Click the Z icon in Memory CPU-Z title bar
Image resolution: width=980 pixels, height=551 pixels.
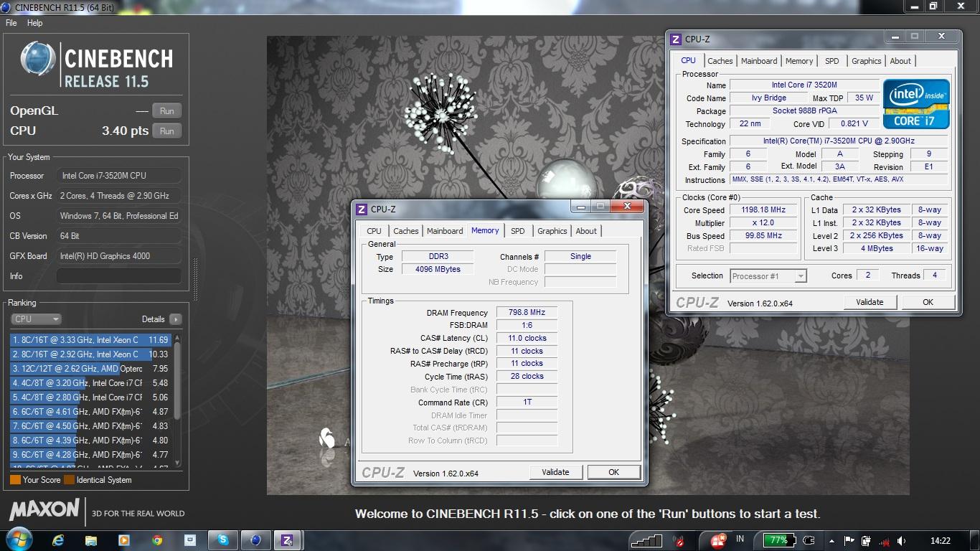point(362,209)
